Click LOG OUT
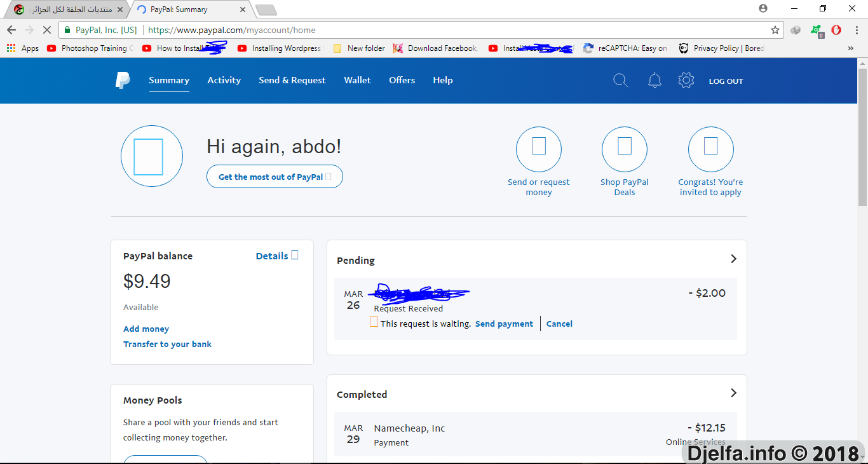 point(726,81)
